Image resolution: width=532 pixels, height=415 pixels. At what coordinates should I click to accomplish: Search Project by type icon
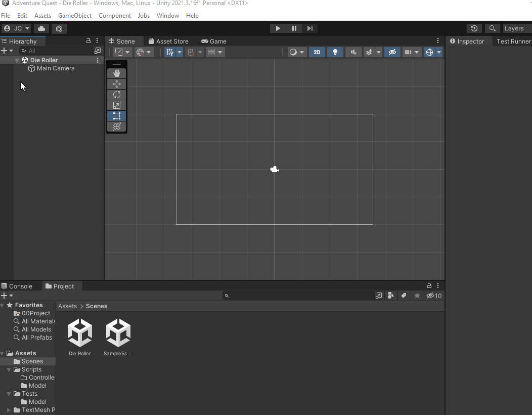click(390, 296)
